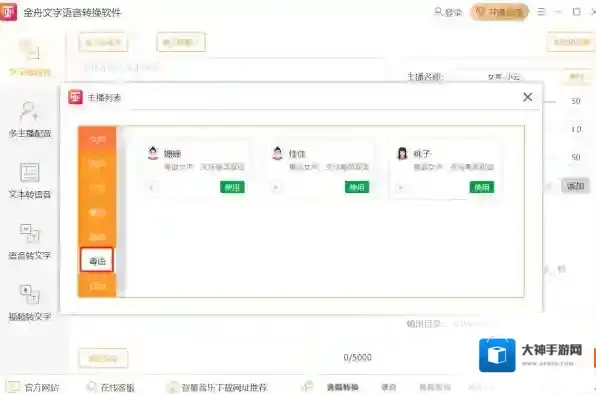The height and width of the screenshot is (394, 596).
Task: Select the 粤语 category tab
Action: 97,260
